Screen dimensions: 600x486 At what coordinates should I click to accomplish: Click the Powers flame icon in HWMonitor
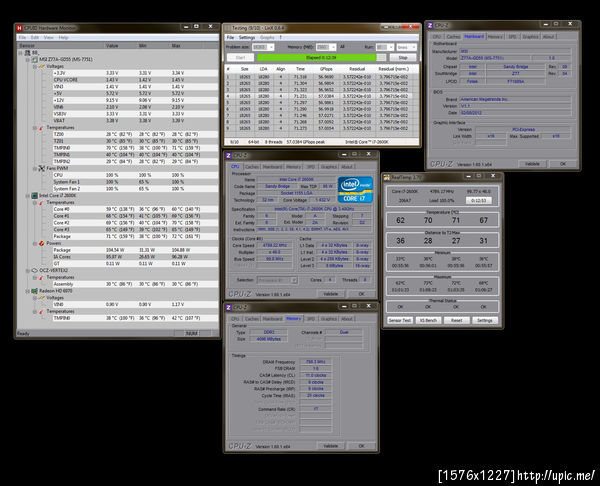click(x=41, y=243)
